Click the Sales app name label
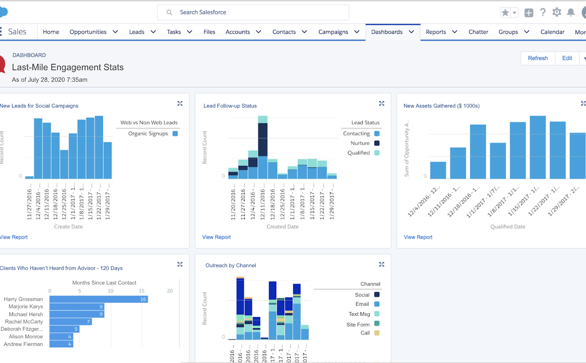This screenshot has height=363, width=586. (x=17, y=32)
